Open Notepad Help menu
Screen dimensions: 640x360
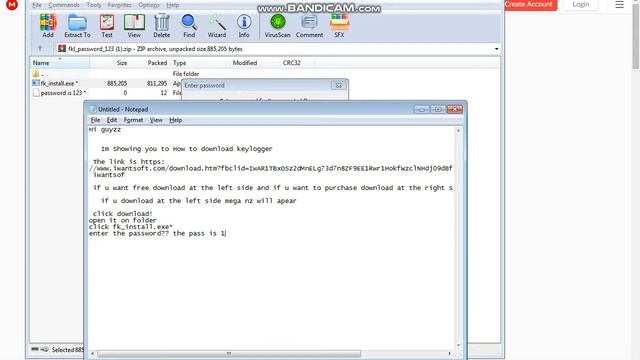coord(176,120)
